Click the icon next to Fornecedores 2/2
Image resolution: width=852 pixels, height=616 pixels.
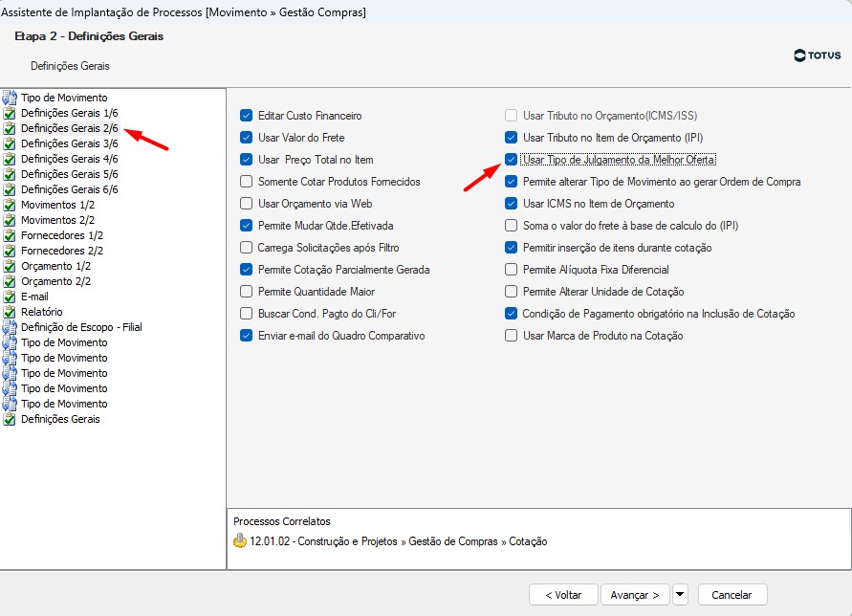click(10, 251)
